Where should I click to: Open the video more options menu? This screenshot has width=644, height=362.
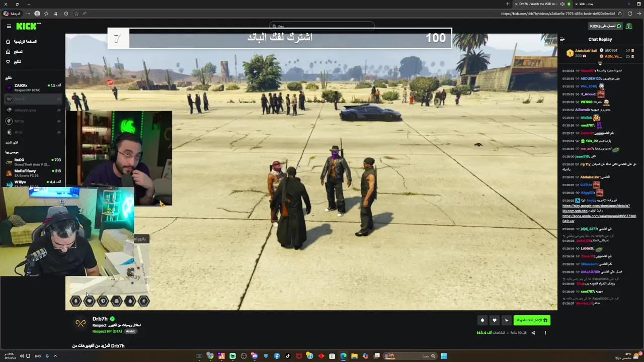pyautogui.click(x=545, y=333)
